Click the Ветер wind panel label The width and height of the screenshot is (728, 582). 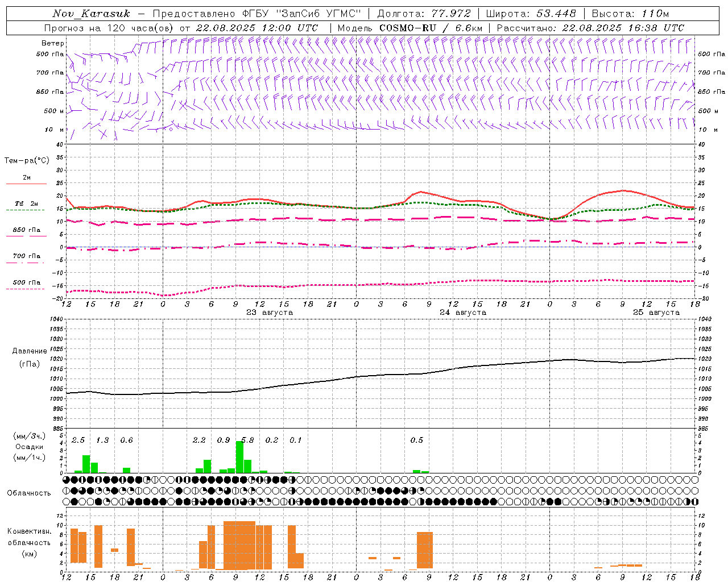coord(52,43)
